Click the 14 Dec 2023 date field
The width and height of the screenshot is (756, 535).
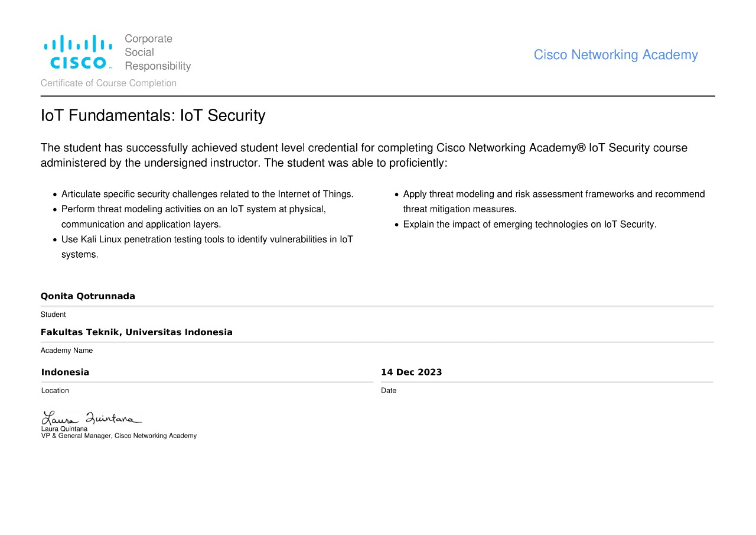pyautogui.click(x=412, y=372)
